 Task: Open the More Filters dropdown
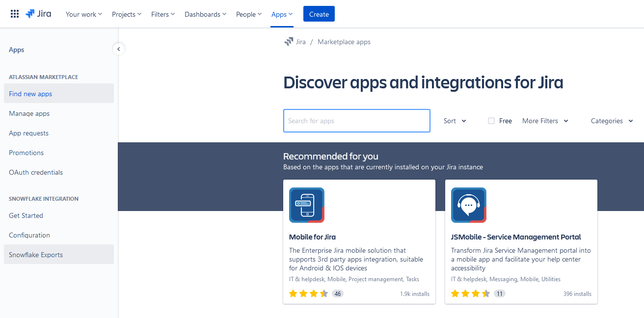click(x=545, y=121)
